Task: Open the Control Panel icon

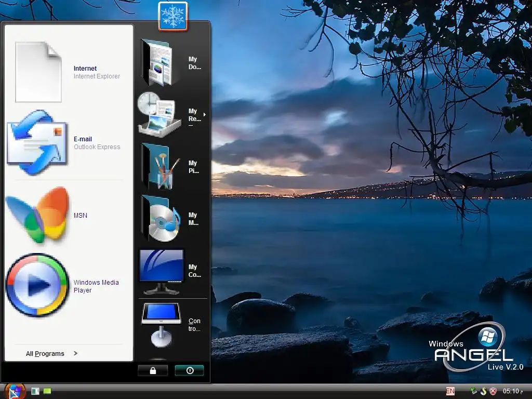Action: (x=161, y=325)
